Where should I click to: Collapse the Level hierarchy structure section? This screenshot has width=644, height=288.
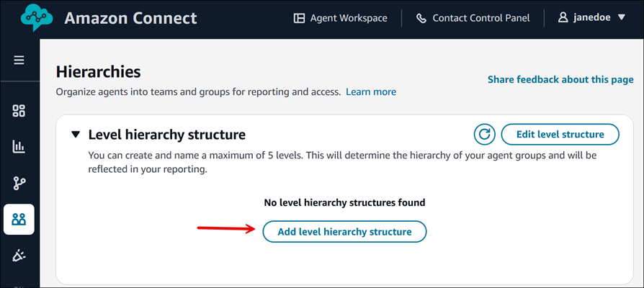coord(76,135)
